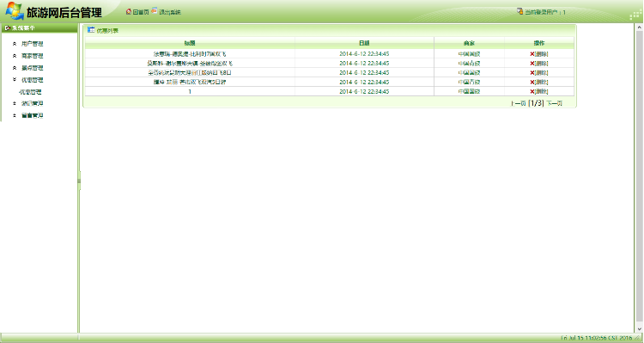Click the sidebar collapse splitter handle
This screenshot has height=343, width=644.
[79, 181]
